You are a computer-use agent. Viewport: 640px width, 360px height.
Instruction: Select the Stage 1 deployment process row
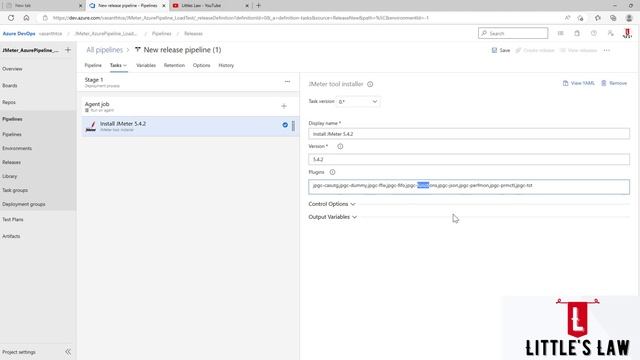tap(188, 82)
